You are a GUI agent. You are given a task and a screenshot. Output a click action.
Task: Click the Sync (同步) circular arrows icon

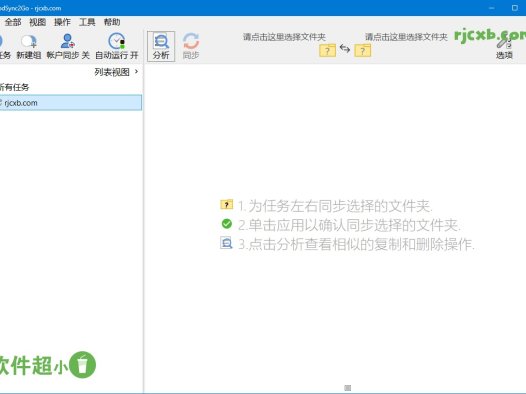[x=191, y=41]
